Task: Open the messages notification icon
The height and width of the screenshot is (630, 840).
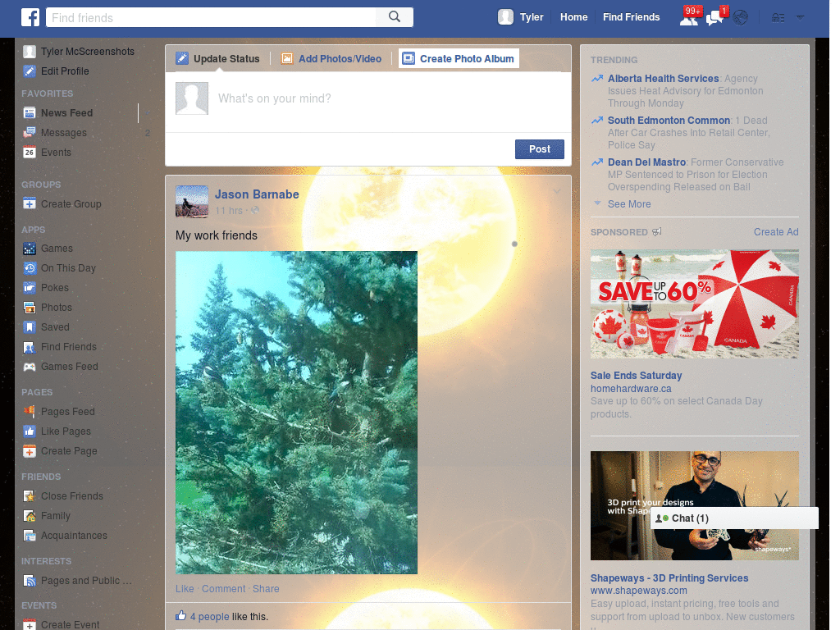Action: tap(714, 18)
